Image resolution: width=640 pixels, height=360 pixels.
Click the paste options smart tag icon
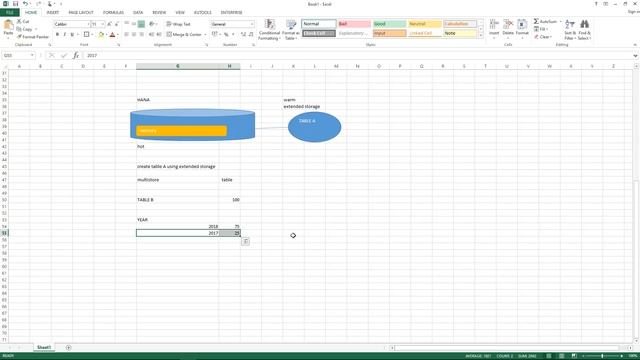[x=245, y=242]
